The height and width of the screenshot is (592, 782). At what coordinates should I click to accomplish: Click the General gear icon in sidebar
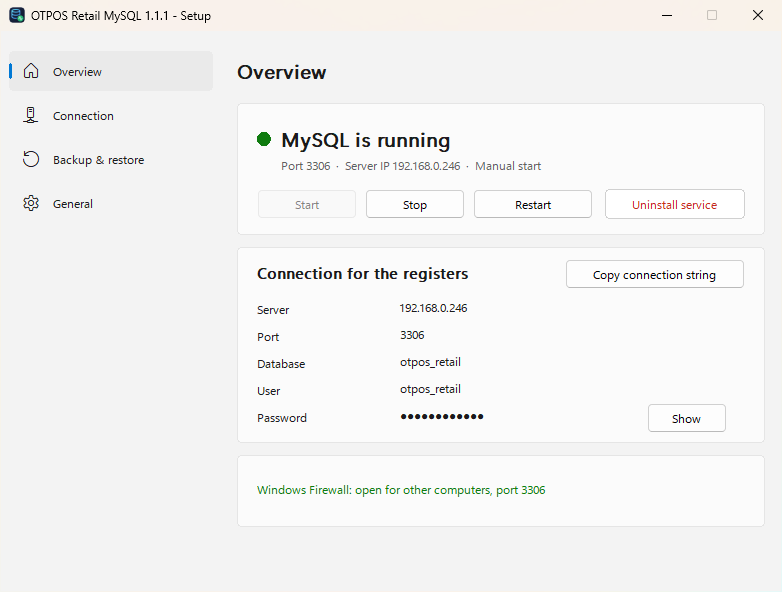[31, 203]
